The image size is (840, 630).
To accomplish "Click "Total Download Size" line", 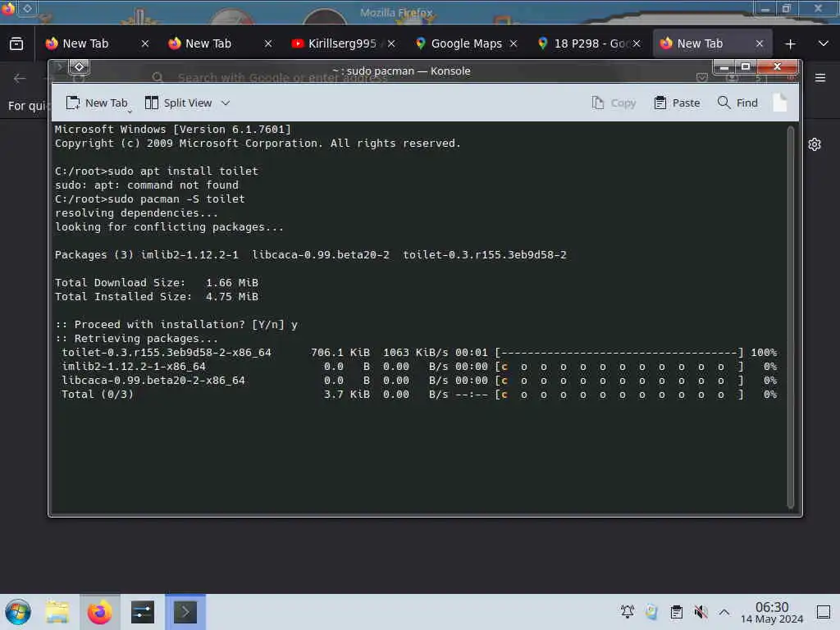I will point(157,282).
